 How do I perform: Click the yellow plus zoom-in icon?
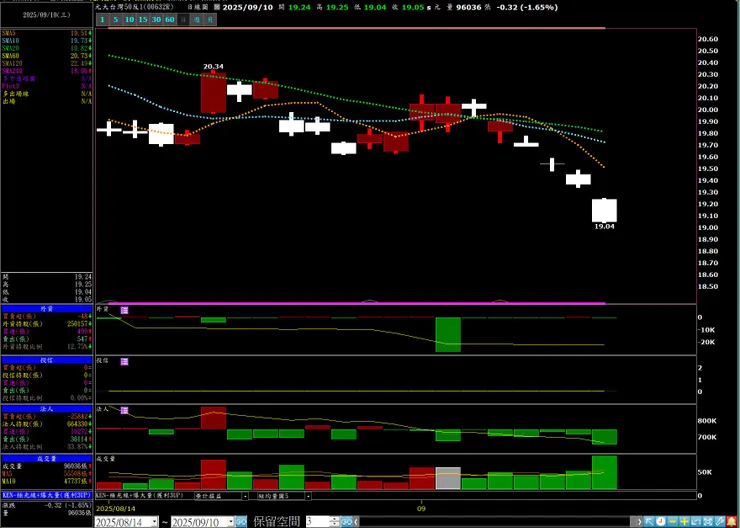point(684,521)
